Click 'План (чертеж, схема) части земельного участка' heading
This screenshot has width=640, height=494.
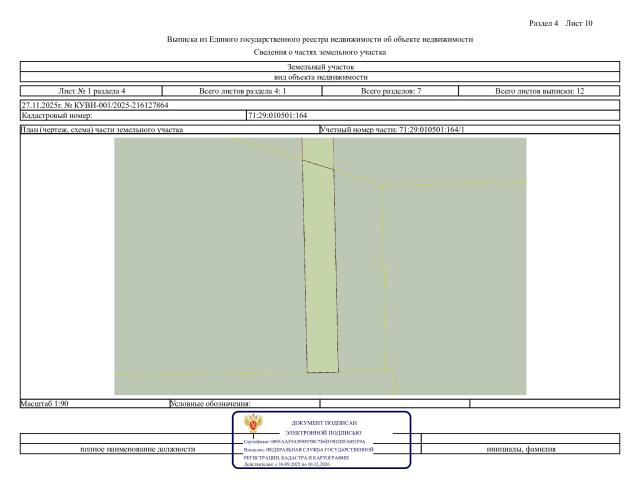click(102, 129)
